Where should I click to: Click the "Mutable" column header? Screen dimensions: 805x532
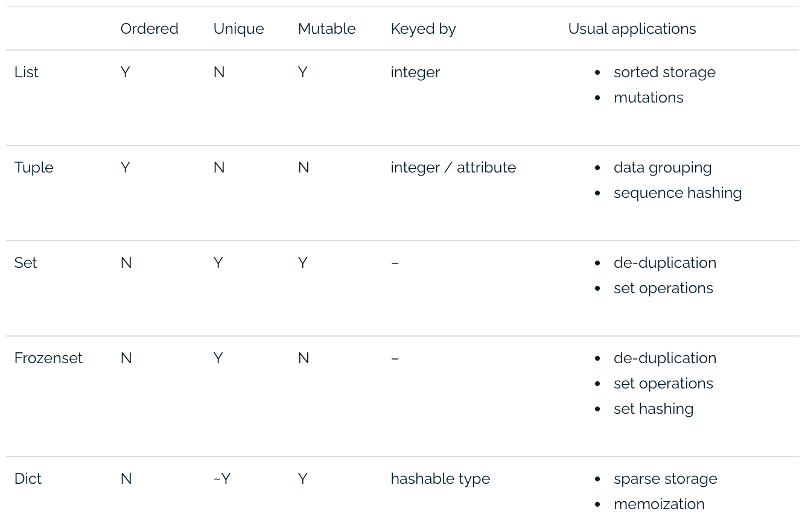(x=326, y=29)
